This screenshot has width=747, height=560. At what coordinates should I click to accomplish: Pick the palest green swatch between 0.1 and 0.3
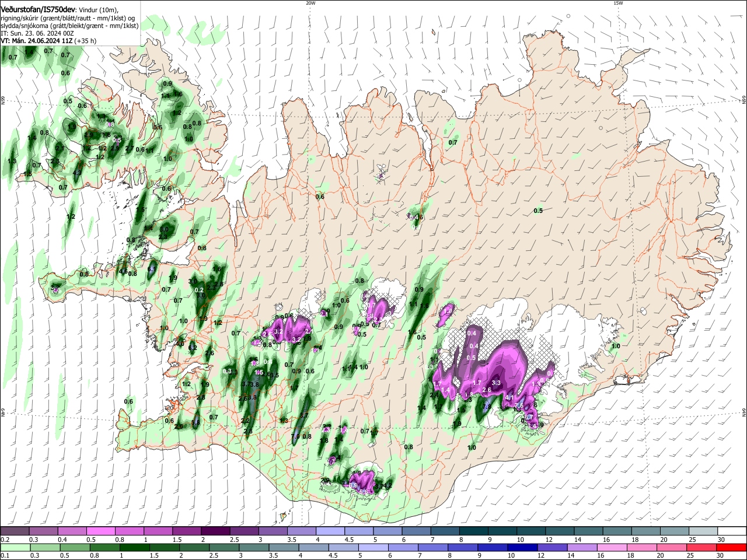[x=15, y=547]
